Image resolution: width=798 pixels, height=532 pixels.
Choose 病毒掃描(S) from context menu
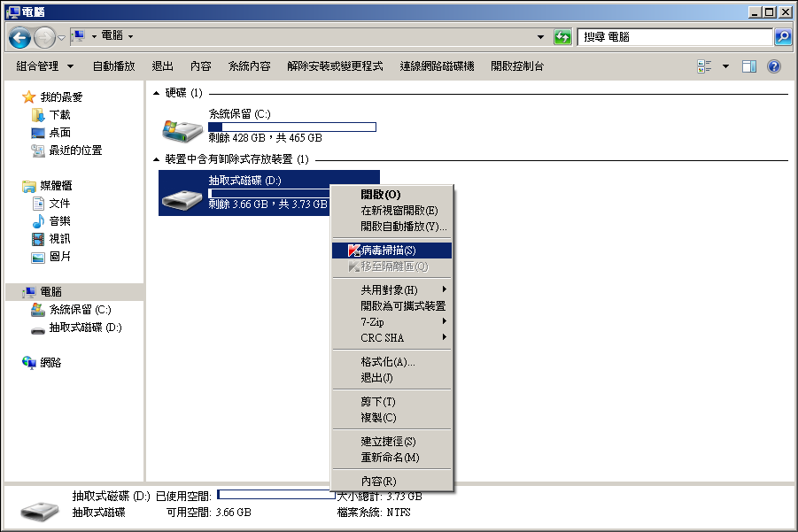point(388,251)
